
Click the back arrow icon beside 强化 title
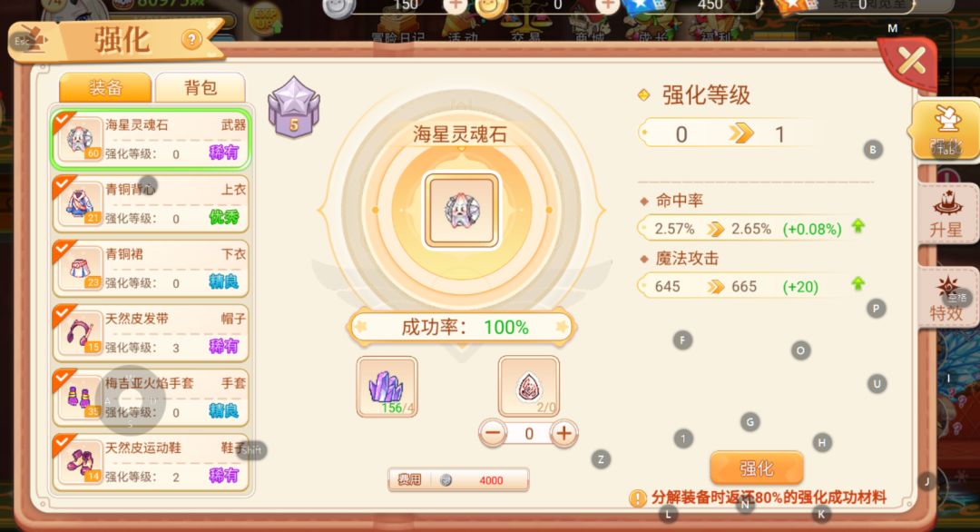(x=30, y=41)
